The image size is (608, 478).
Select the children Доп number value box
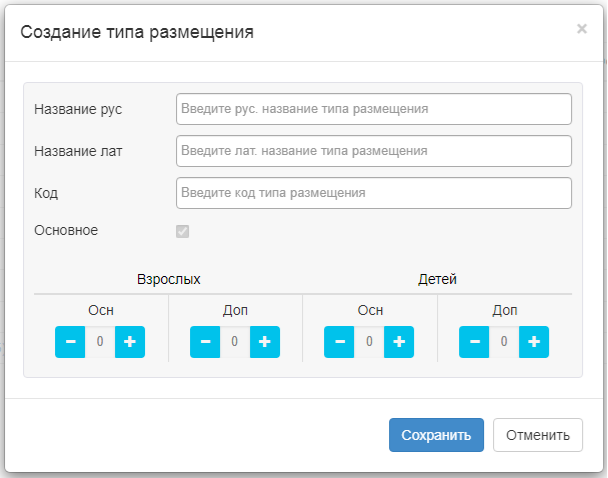pyautogui.click(x=504, y=342)
